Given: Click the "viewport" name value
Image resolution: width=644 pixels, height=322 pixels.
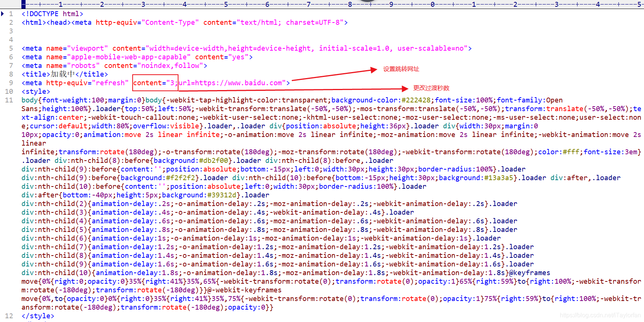Looking at the screenshot, I should [x=88, y=48].
